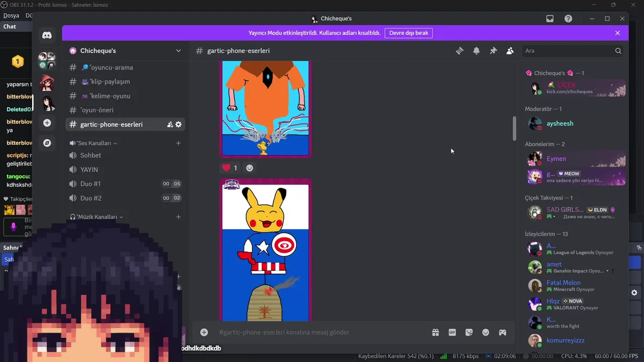Click the MEOW tag badge

[x=569, y=173]
